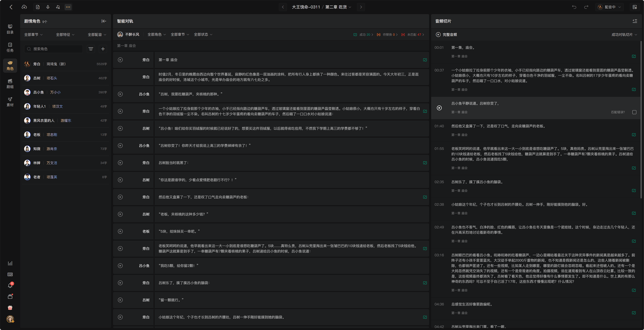Play the line “老板，夹核桃的这种多少钱？”
Viewport: 644px width, 330px height.
coord(120,214)
